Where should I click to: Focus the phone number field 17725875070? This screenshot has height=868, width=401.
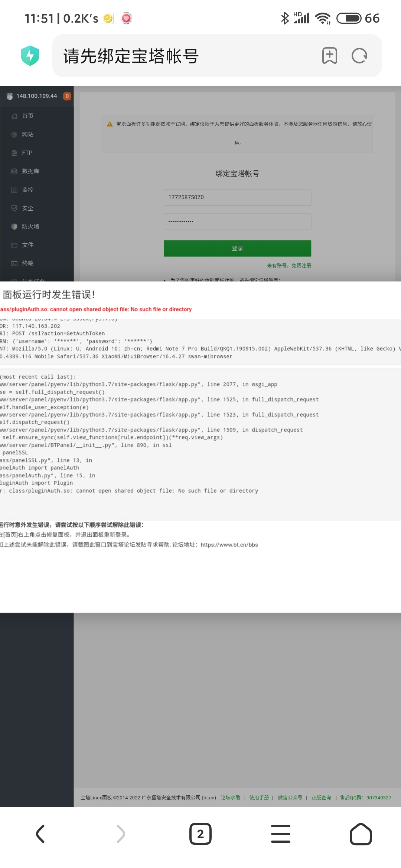click(237, 197)
